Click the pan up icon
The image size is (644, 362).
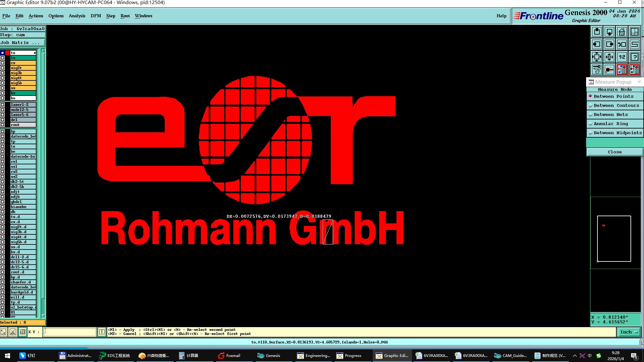(x=597, y=32)
